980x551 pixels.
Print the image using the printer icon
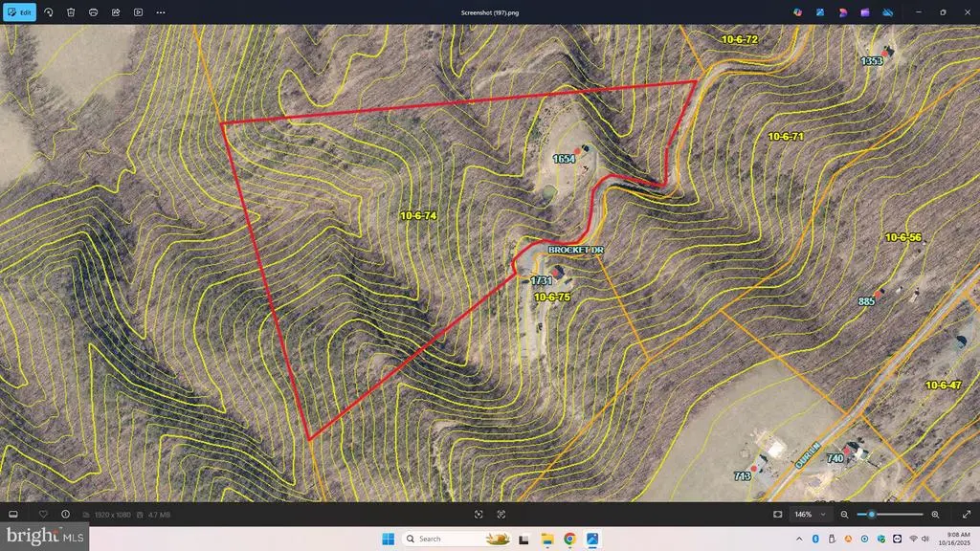pos(93,12)
